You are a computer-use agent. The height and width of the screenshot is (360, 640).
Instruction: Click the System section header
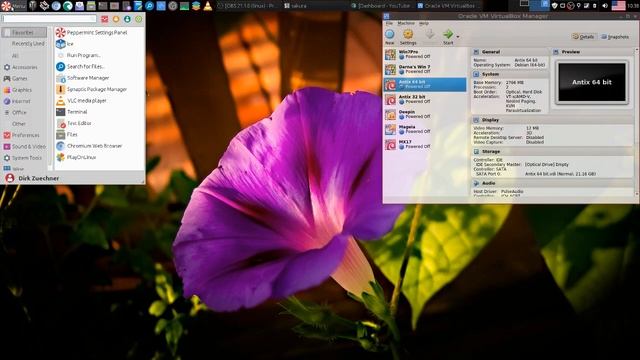click(x=510, y=74)
